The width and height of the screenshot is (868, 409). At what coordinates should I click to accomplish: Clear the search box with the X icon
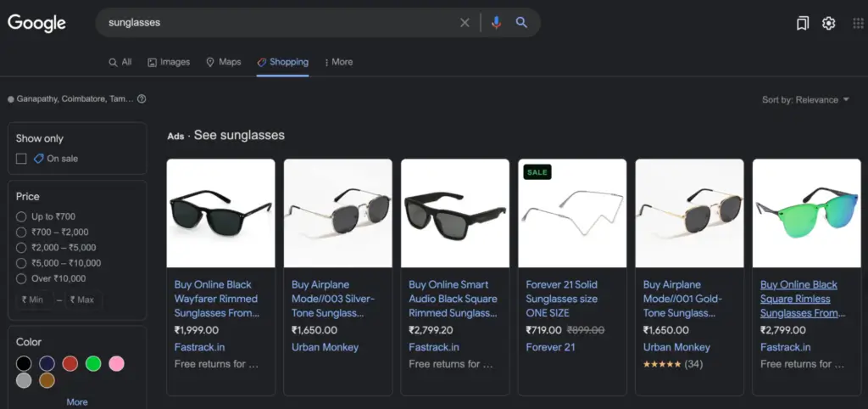[x=465, y=23]
